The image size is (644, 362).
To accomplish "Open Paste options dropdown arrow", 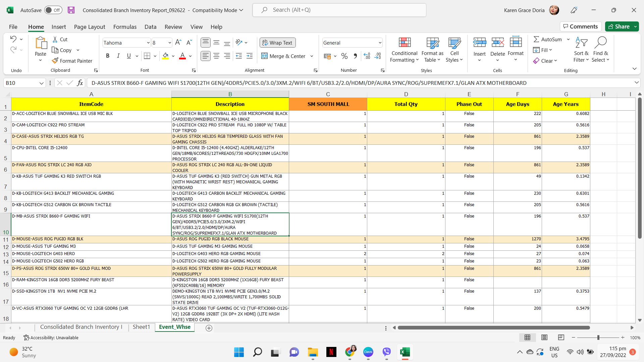I will pyautogui.click(x=40, y=60).
